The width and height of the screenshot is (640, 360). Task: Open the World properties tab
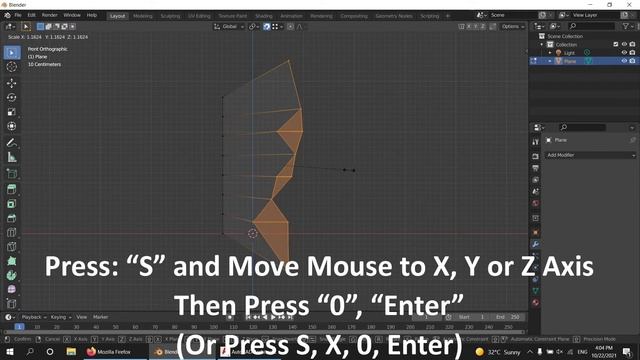(x=535, y=203)
